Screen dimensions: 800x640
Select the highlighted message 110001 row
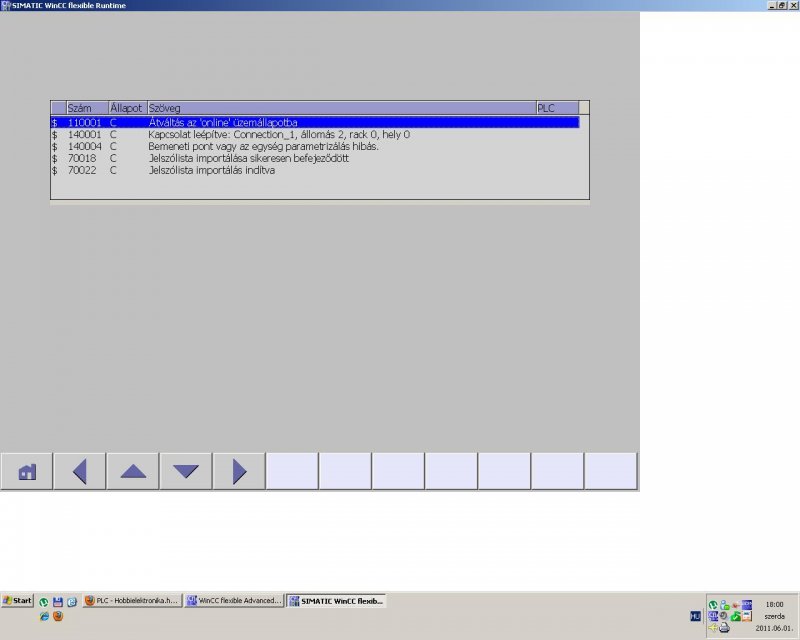[x=315, y=122]
